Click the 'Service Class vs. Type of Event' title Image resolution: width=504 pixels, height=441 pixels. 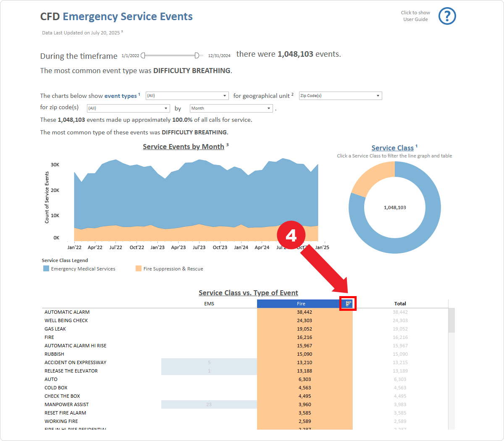point(248,293)
